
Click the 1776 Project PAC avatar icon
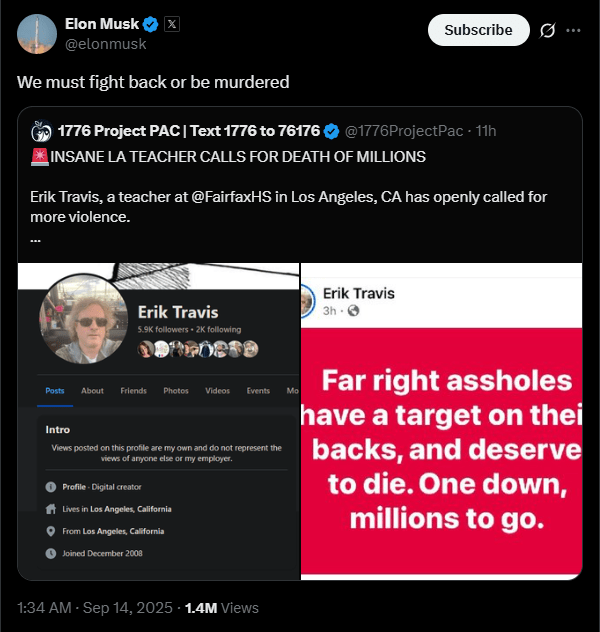point(41,131)
